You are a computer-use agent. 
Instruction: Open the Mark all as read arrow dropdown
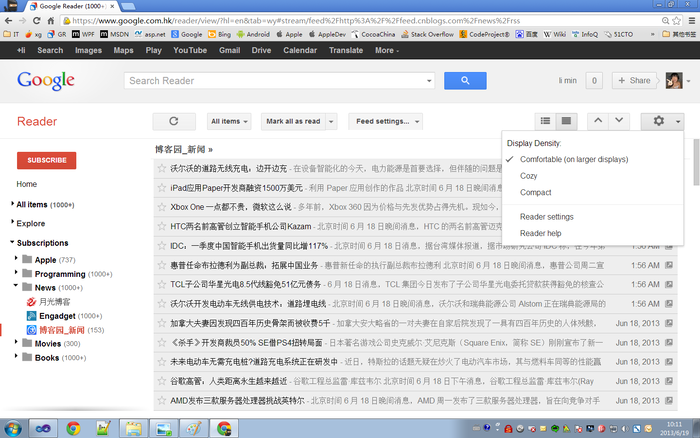pyautogui.click(x=331, y=121)
